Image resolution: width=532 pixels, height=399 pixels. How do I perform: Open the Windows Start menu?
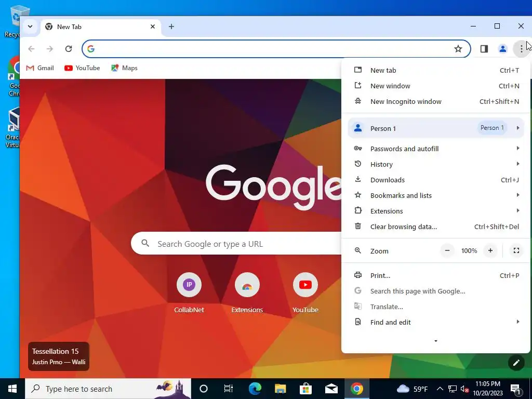tap(12, 389)
